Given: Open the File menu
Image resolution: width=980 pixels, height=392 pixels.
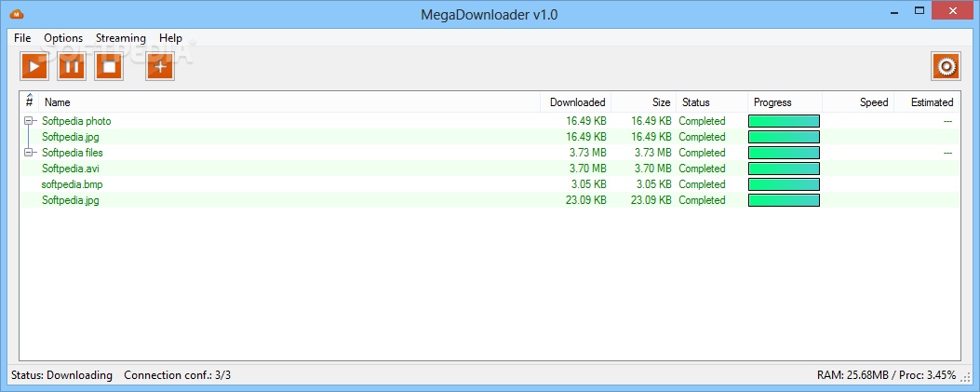Looking at the screenshot, I should click(22, 38).
